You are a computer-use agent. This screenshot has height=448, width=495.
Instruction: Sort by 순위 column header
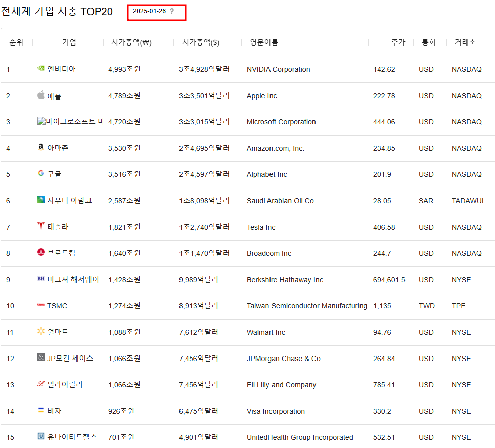click(16, 42)
